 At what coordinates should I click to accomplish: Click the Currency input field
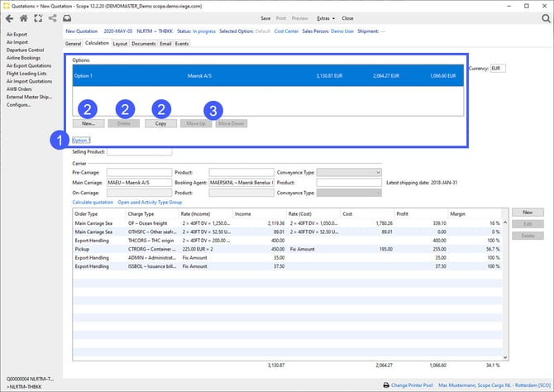pyautogui.click(x=499, y=68)
